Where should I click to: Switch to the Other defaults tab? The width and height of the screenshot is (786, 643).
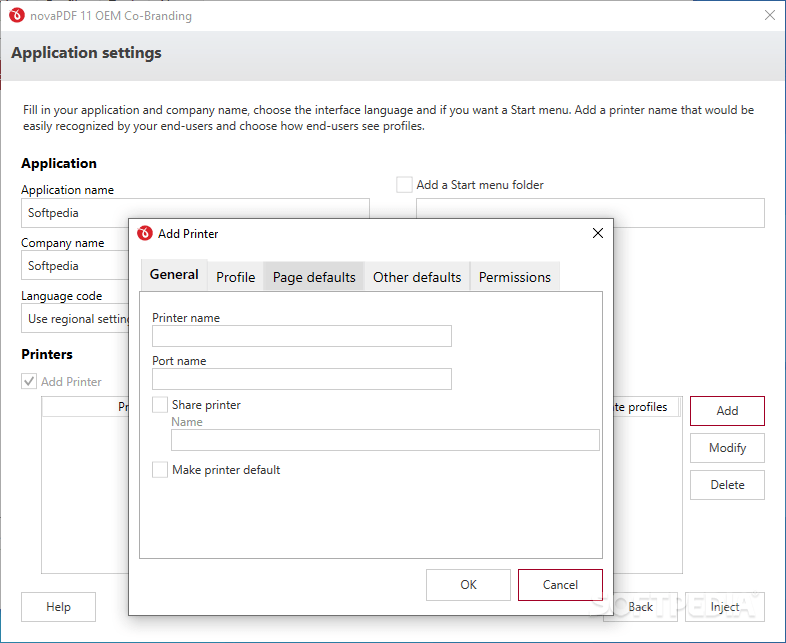[417, 277]
